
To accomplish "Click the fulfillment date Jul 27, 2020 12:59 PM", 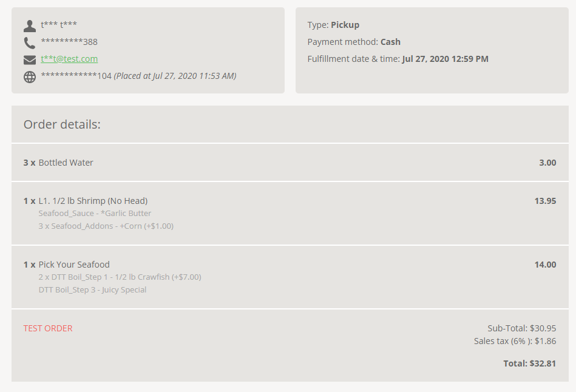I will tap(446, 59).
